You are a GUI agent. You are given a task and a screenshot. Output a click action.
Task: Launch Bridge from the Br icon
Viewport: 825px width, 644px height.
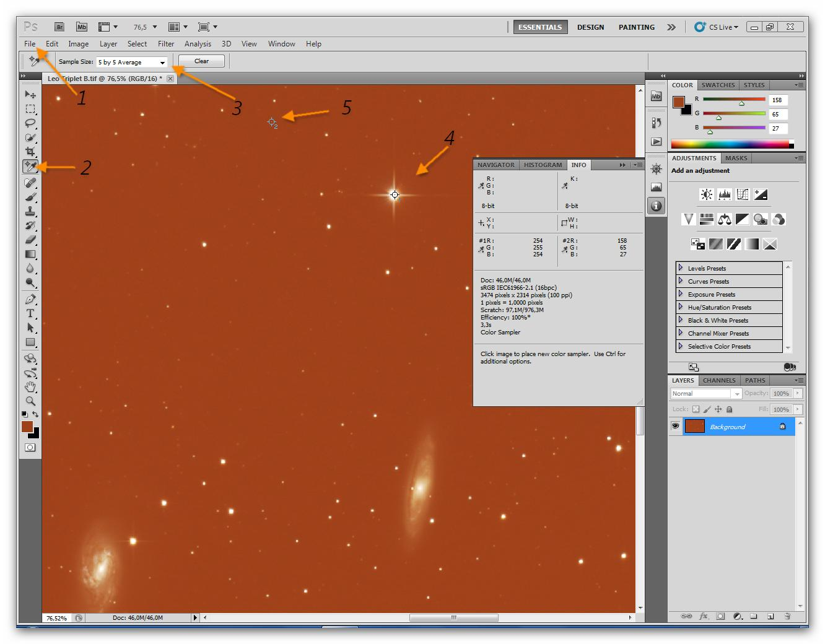(x=59, y=27)
